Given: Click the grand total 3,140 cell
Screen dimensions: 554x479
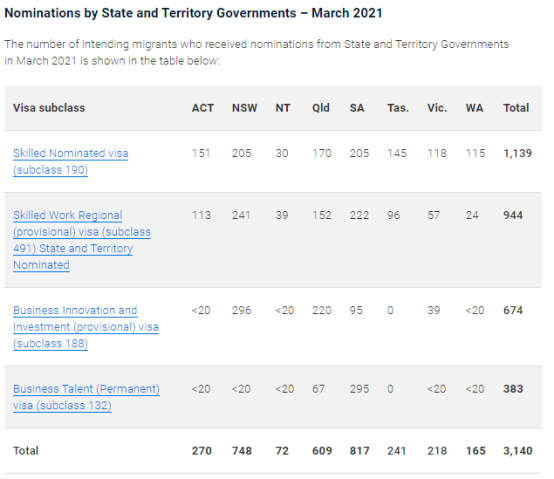Looking at the screenshot, I should tap(518, 451).
